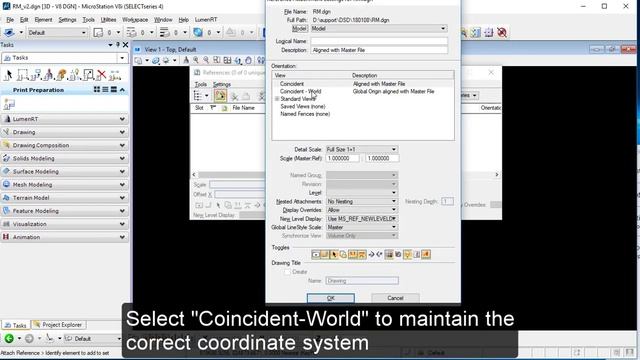The image size is (640, 360).
Task: Click globe icon in attributes toolbar
Action: [198, 32]
